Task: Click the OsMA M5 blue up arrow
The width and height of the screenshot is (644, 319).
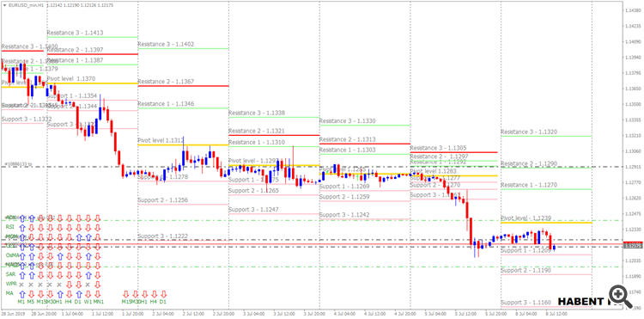Action: point(32,256)
